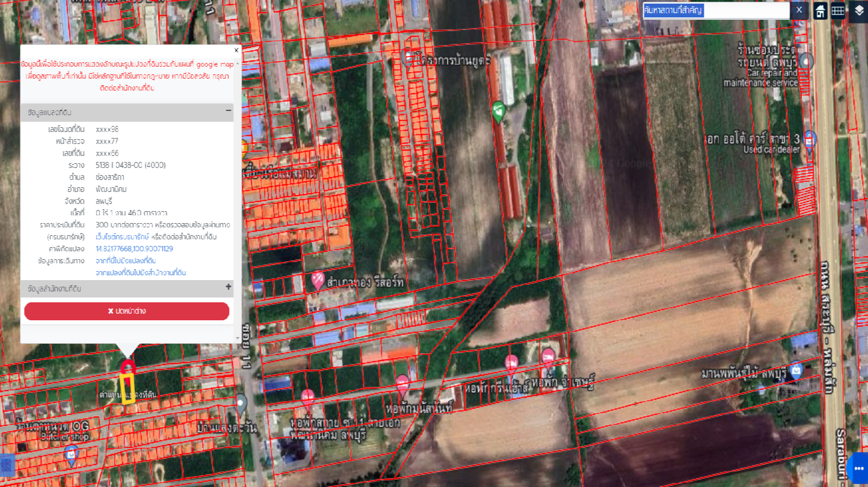This screenshot has height=487, width=868.
Task: Click the gray pin below ซอย 11
Action: click(240, 404)
